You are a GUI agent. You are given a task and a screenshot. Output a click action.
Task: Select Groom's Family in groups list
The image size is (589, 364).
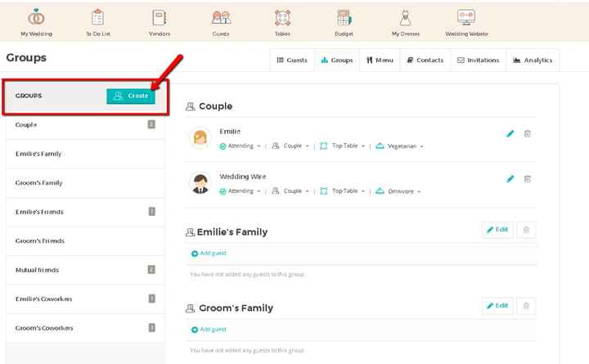click(x=85, y=183)
